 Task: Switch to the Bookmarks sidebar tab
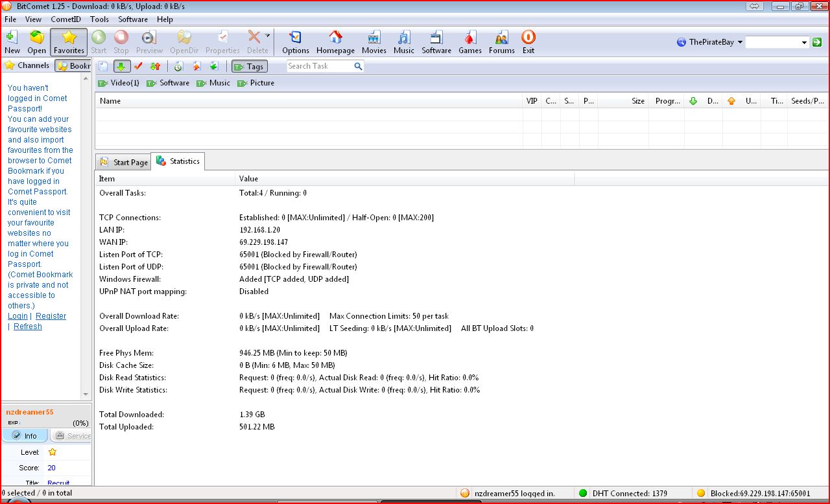click(73, 66)
